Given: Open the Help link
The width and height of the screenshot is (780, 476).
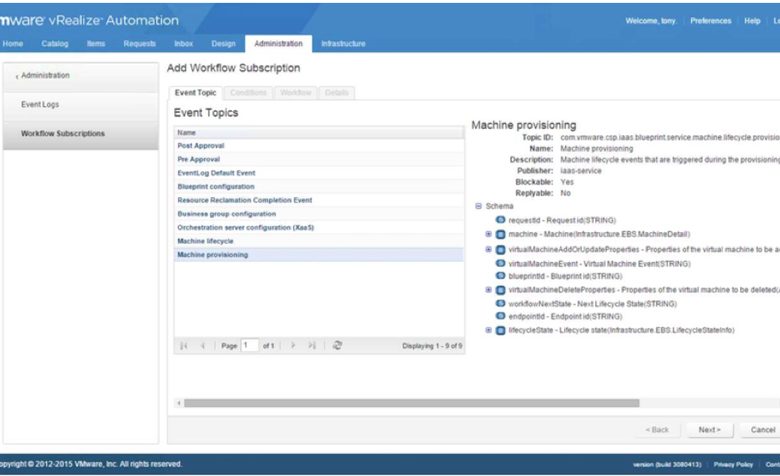Looking at the screenshot, I should click(752, 21).
